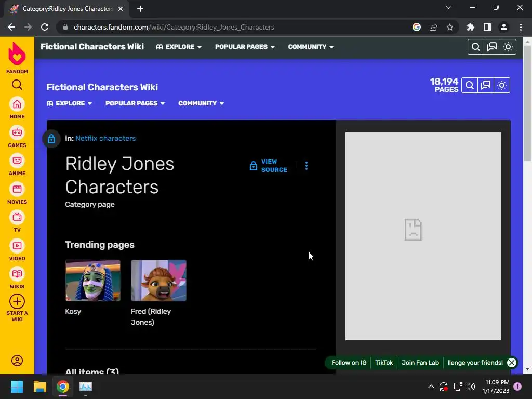Image resolution: width=532 pixels, height=399 pixels.
Task: Click the page protection lock icon near Netflix characters
Action: (51, 139)
